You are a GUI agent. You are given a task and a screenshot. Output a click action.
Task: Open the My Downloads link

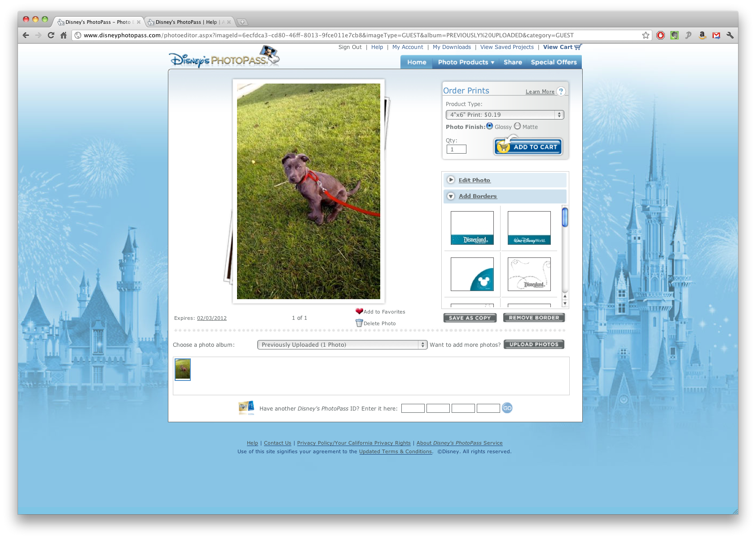click(452, 47)
